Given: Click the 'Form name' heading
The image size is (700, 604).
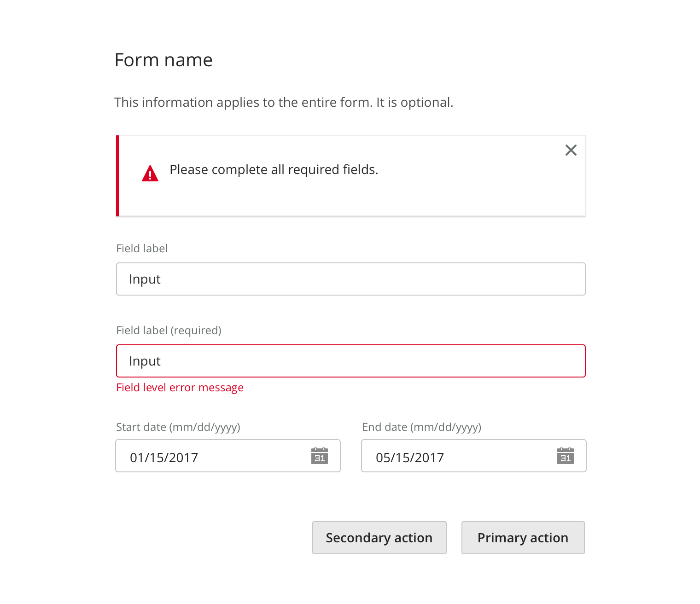Looking at the screenshot, I should [163, 60].
